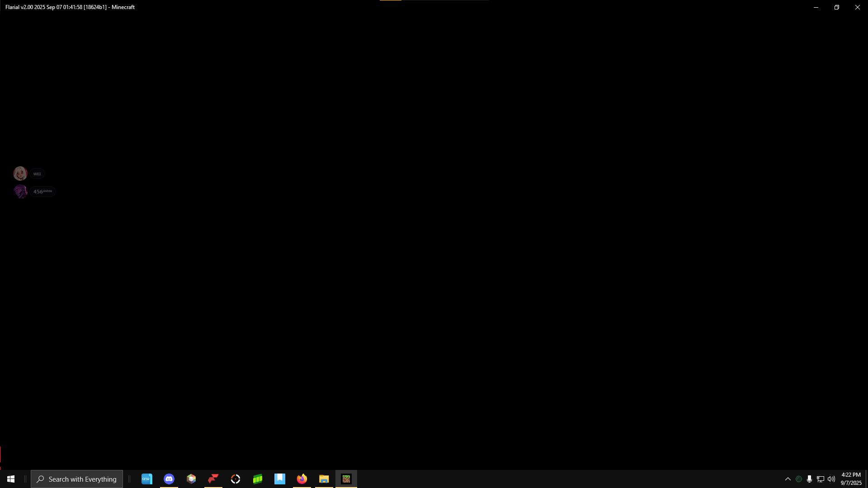868x488 pixels.
Task: Open File Explorer from taskbar
Action: [324, 479]
